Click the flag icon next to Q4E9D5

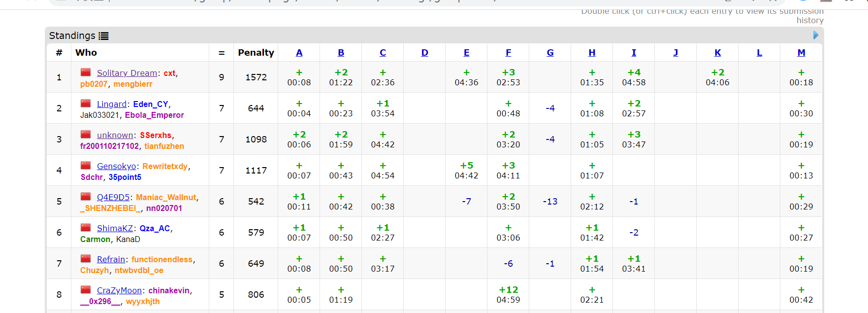pos(86,197)
